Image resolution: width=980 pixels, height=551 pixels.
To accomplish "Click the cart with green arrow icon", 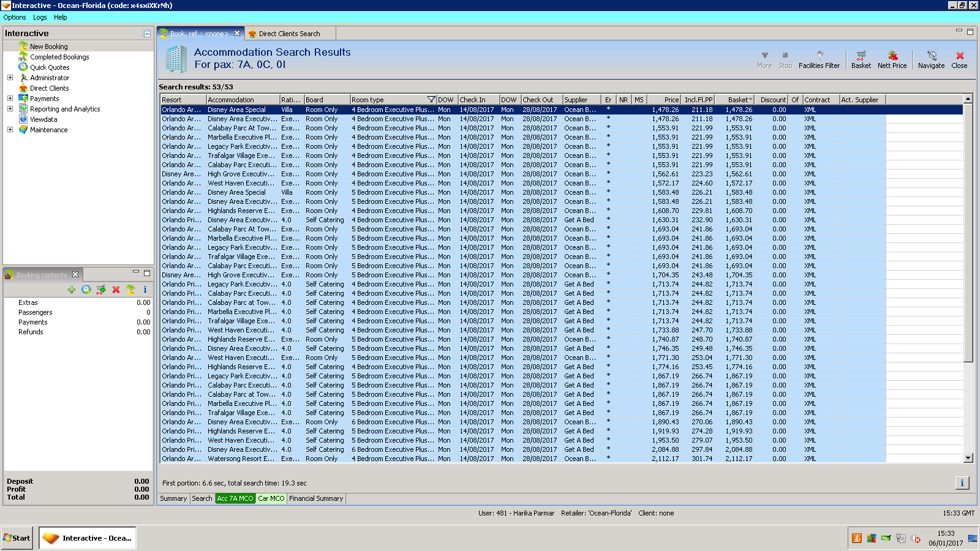I will (x=101, y=290).
